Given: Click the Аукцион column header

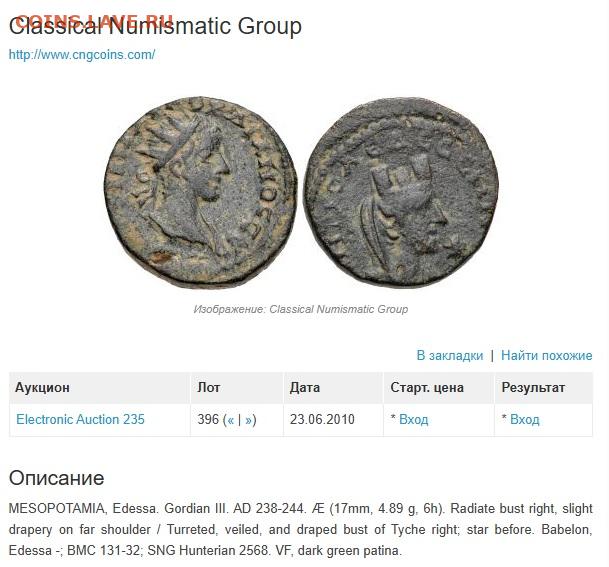Looking at the screenshot, I should point(42,387).
